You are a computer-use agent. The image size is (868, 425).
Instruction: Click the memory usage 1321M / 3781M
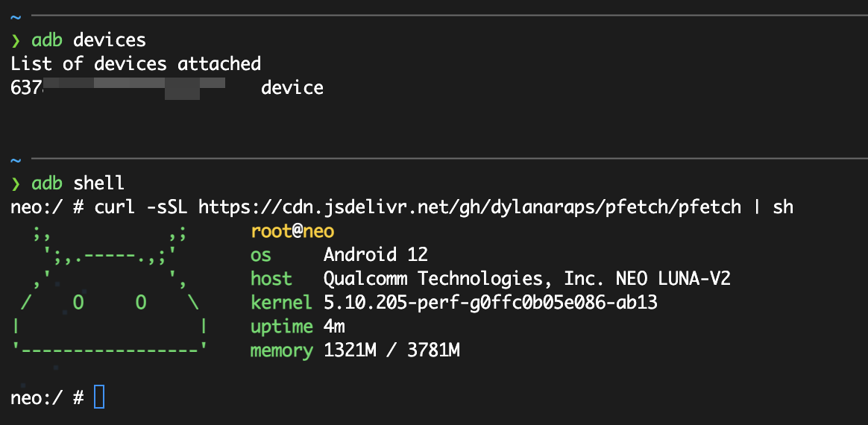(391, 350)
